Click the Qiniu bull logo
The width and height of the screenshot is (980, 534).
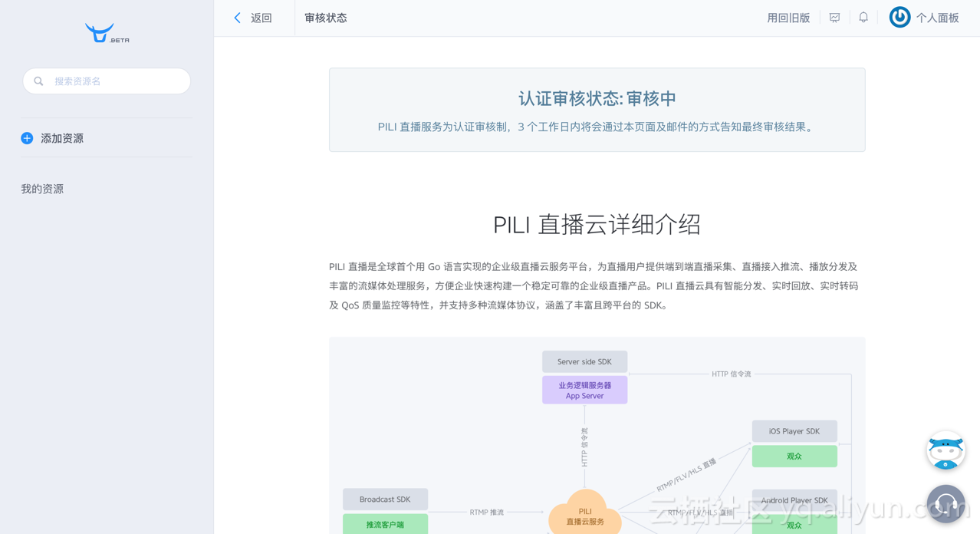click(107, 33)
